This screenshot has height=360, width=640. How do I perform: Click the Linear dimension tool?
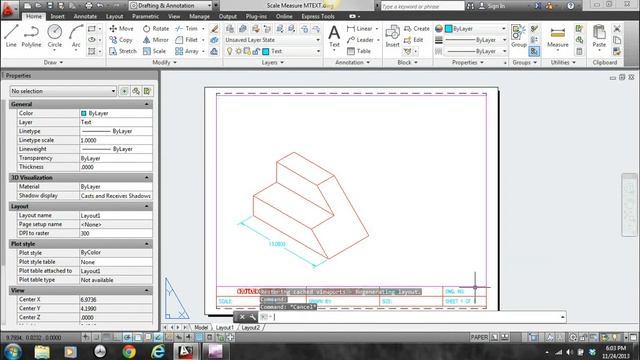coord(360,29)
